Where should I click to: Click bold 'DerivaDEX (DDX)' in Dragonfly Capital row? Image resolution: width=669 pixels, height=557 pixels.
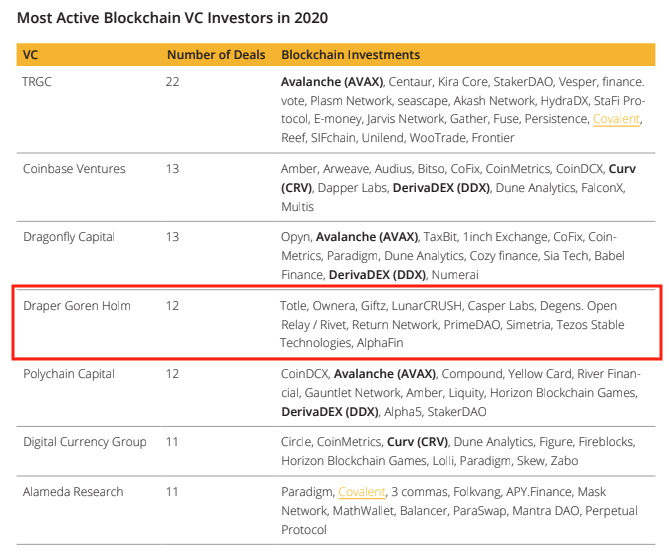[x=377, y=275]
